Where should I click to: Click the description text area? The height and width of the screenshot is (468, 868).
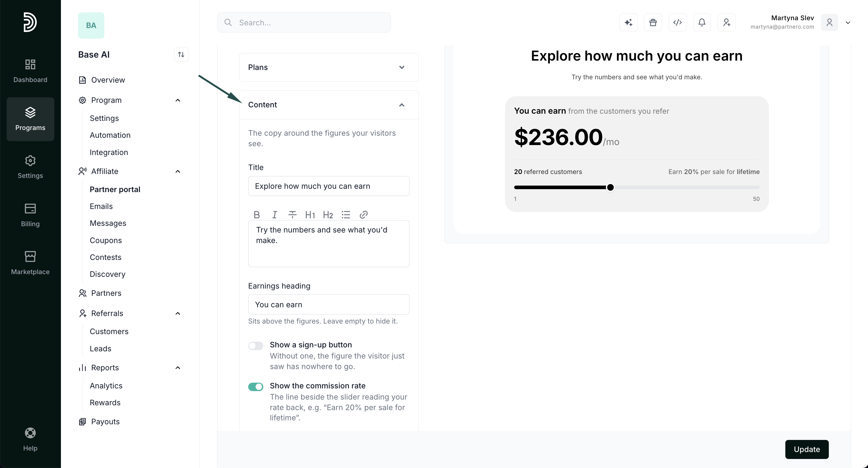328,244
